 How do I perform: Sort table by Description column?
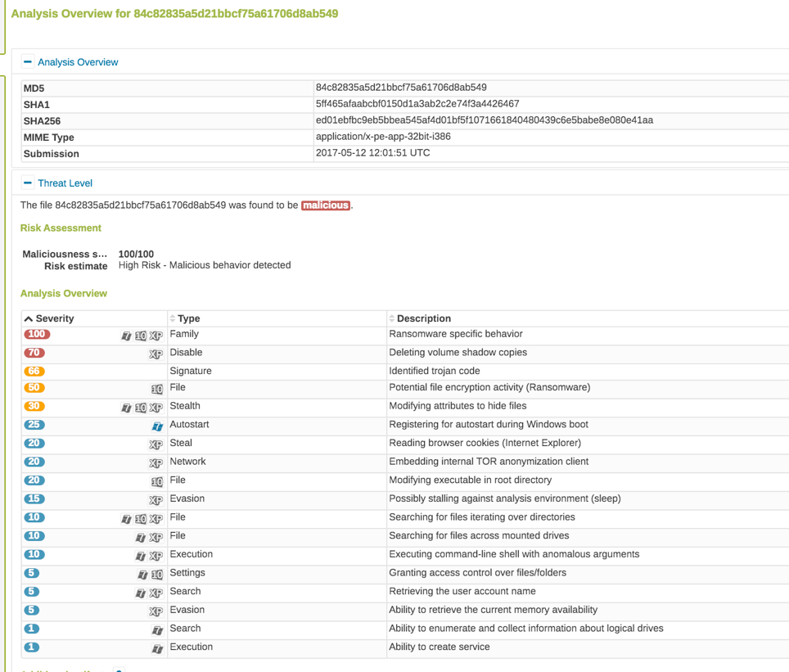point(423,318)
